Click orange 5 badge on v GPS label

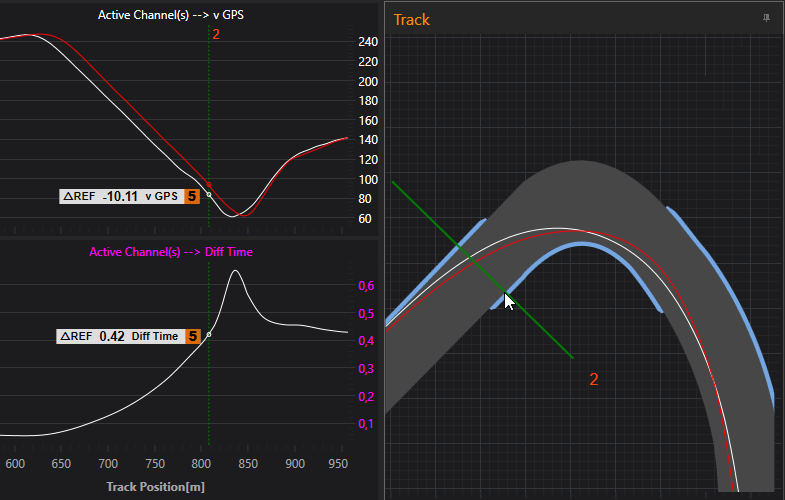tap(192, 197)
